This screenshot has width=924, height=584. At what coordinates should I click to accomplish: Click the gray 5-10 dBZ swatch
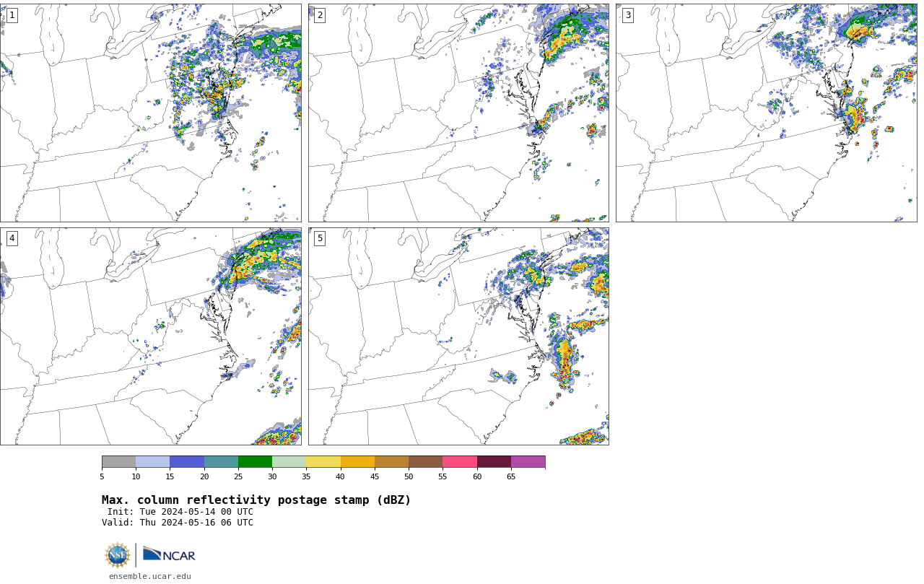pos(118,462)
